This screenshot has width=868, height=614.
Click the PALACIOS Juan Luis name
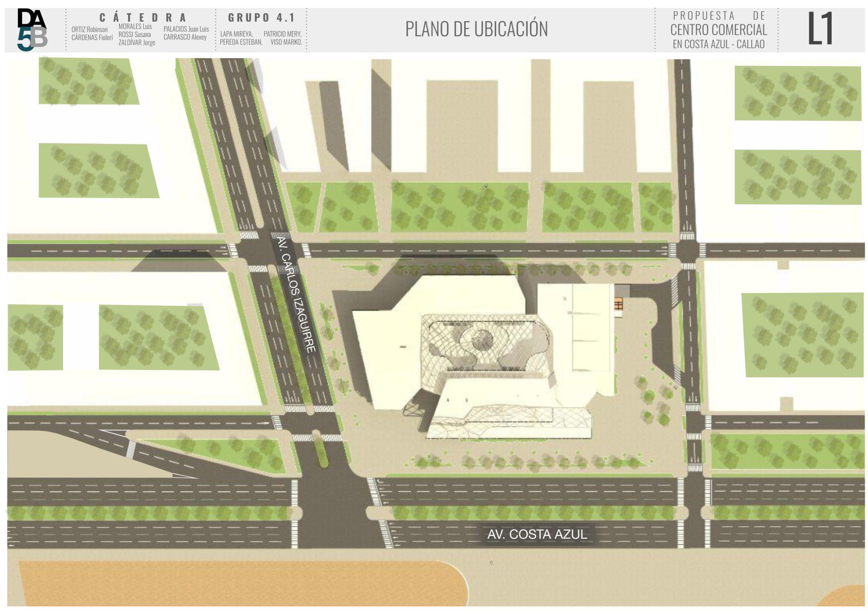186,29
